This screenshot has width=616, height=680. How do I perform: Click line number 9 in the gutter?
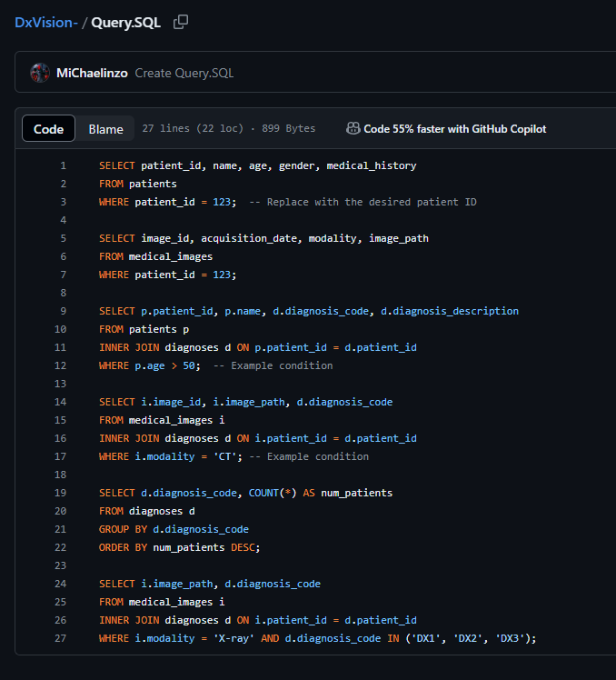(x=63, y=311)
